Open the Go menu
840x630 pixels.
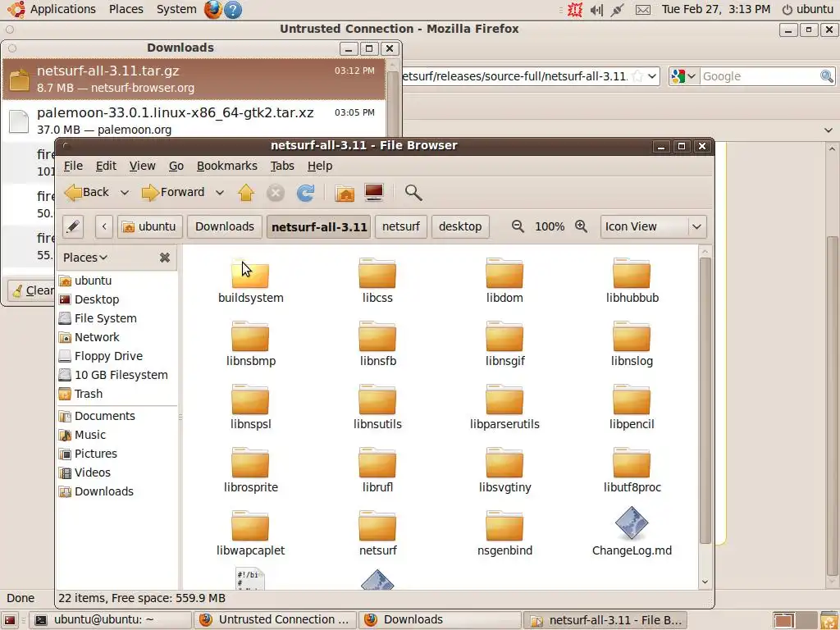(x=176, y=166)
